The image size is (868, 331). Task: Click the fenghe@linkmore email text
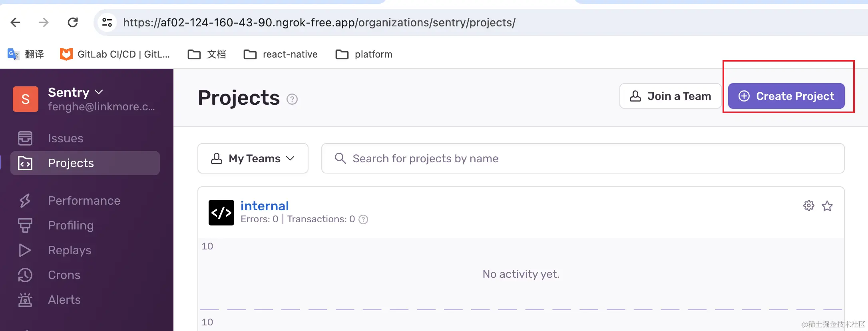[102, 107]
